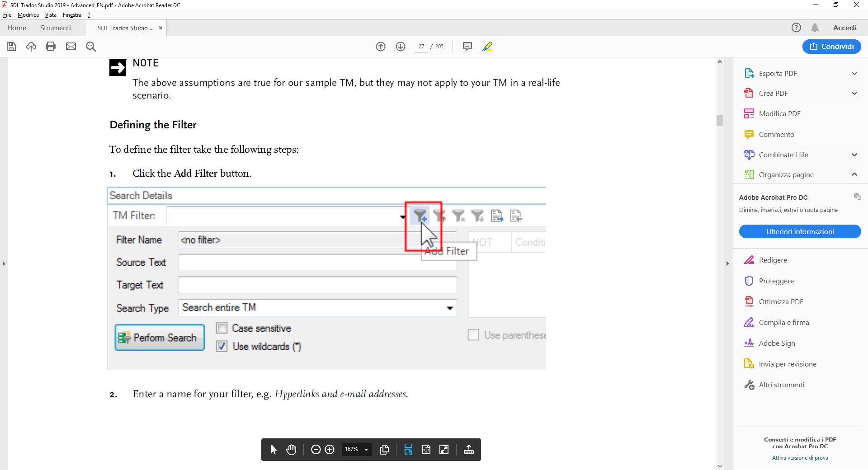This screenshot has height=470, width=868.
Task: Click scrollbar up arrow
Action: [x=720, y=61]
